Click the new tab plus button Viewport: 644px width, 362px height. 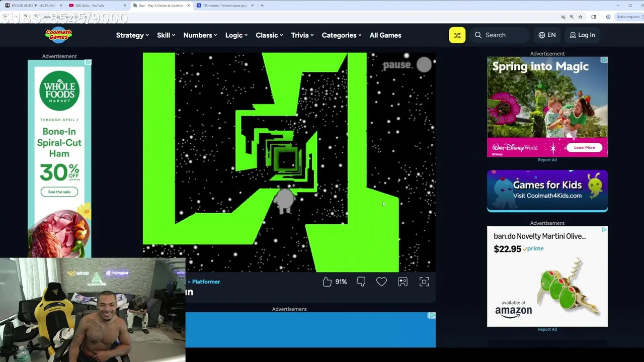[x=262, y=6]
